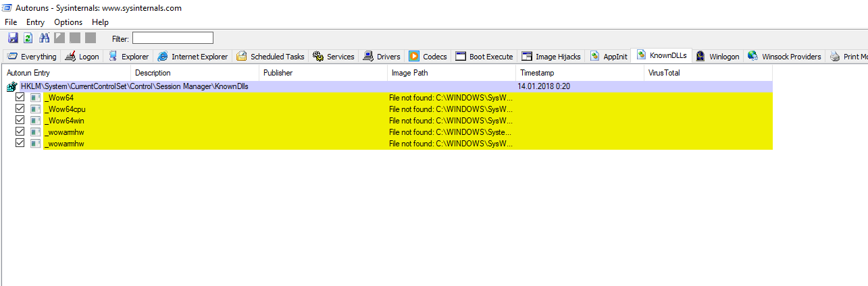Sort by the Autorun Entry column
Image resolution: width=868 pixels, height=286 pixels.
pos(66,73)
